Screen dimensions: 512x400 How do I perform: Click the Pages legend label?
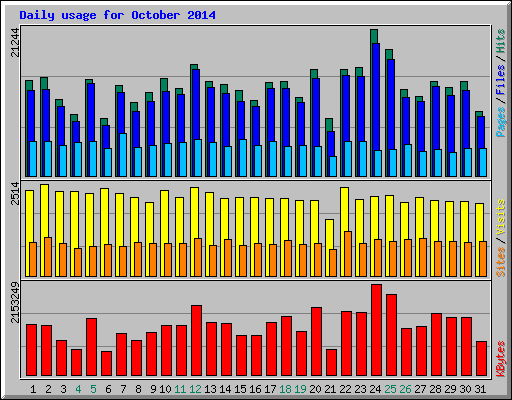501,122
